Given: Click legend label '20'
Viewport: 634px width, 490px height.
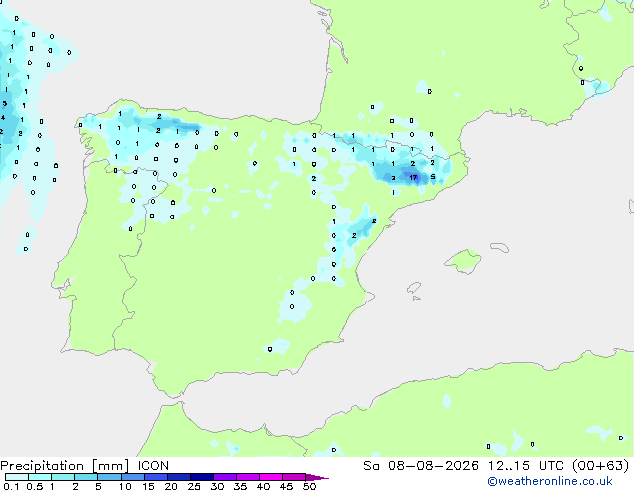Looking at the screenshot, I should [171, 486].
